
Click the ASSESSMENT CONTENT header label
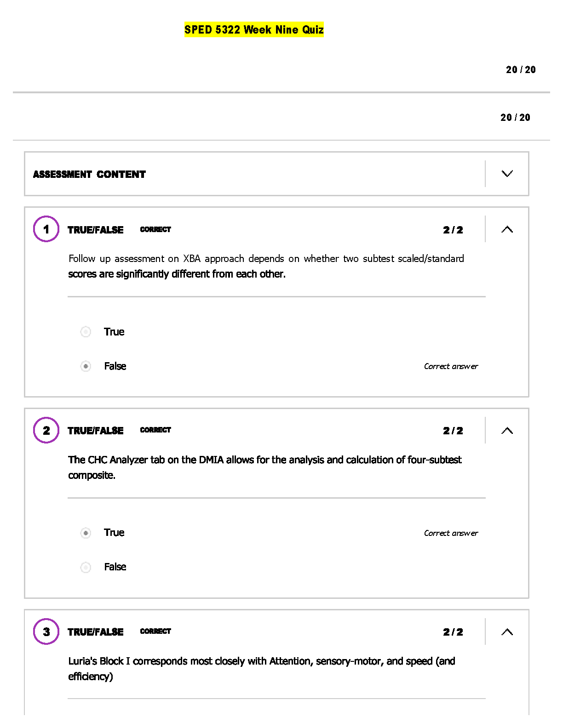(89, 175)
